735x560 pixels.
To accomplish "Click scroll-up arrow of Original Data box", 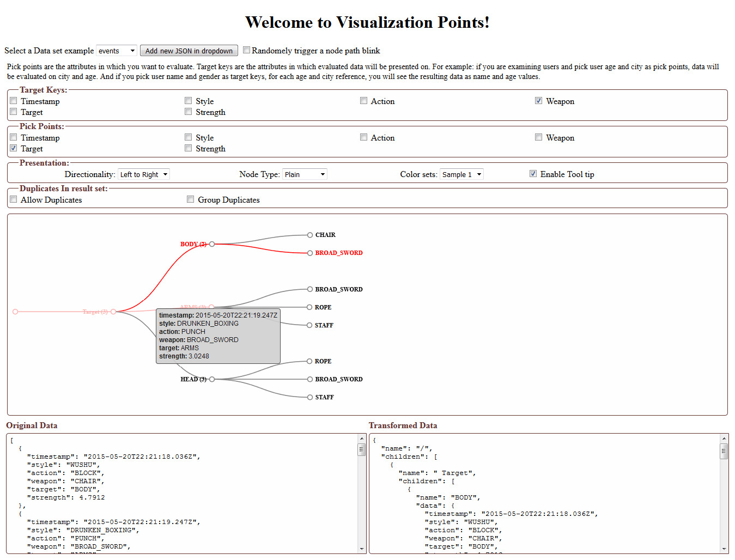I will point(362,439).
